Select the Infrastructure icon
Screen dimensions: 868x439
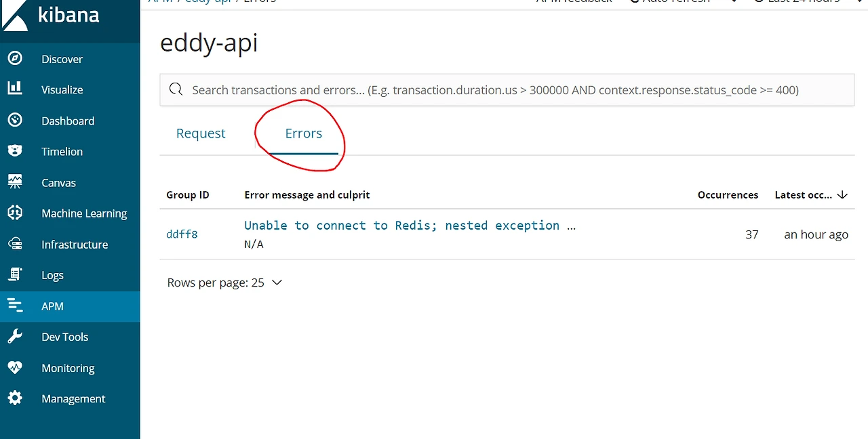(x=15, y=244)
